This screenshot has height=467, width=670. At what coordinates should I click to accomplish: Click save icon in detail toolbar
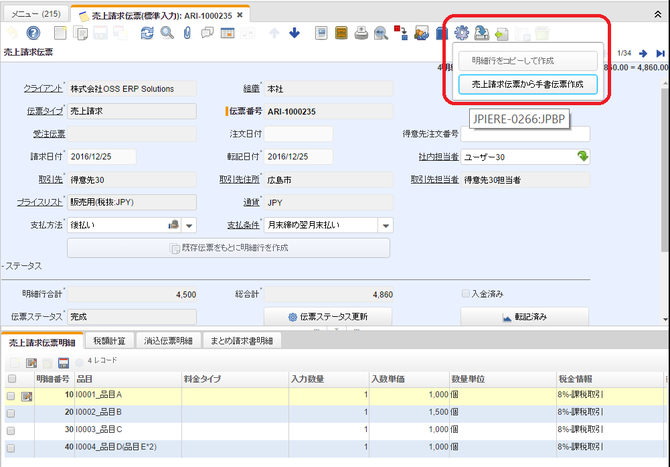click(x=64, y=363)
